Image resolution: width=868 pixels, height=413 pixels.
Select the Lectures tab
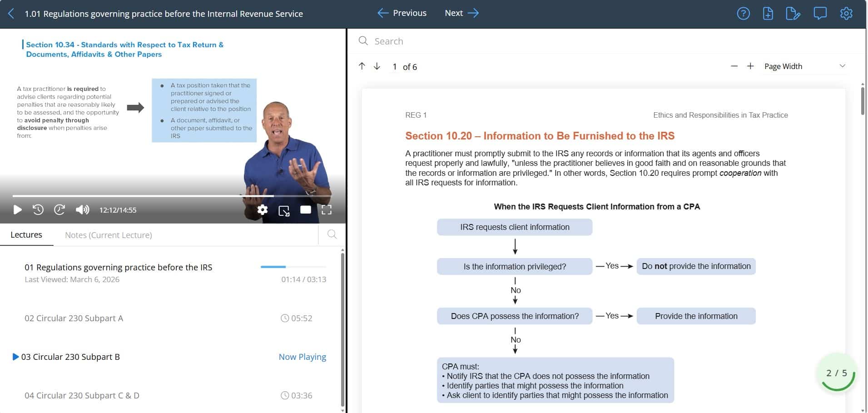tap(26, 235)
